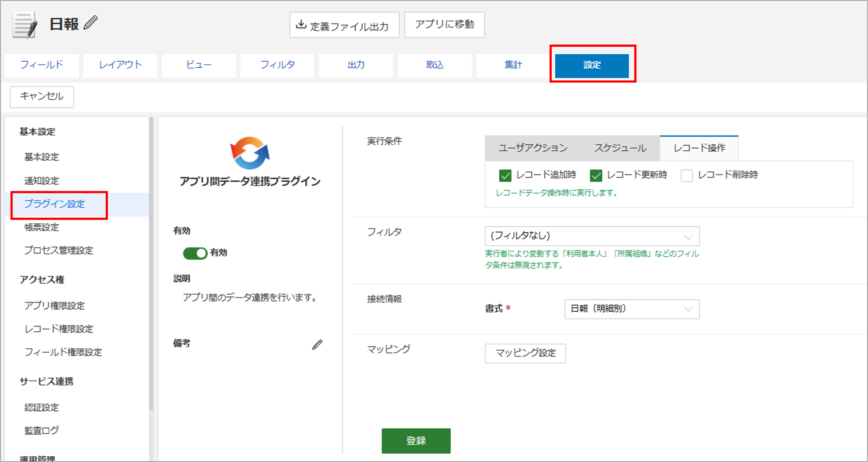Click the アプリ間データ連携プラグイン sync arrows logo

tap(250, 153)
